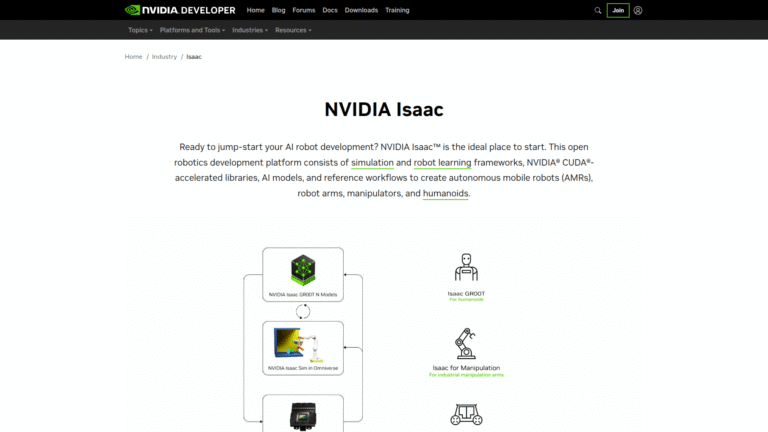
Task: Expand the Topics dropdown menu
Action: 140,30
